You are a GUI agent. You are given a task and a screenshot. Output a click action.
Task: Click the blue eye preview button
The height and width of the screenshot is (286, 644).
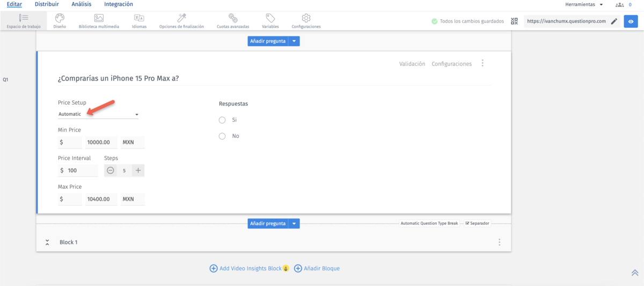click(631, 21)
